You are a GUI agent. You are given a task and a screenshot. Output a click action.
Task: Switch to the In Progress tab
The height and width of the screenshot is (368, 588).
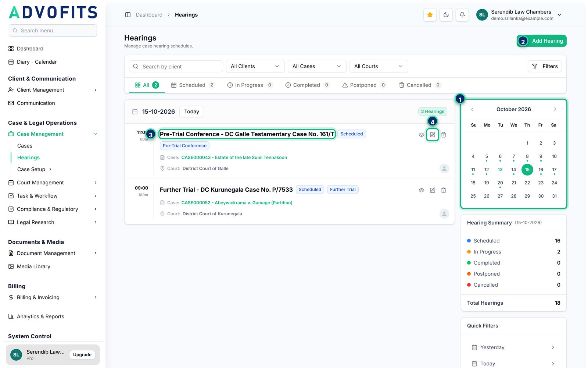[x=250, y=85]
